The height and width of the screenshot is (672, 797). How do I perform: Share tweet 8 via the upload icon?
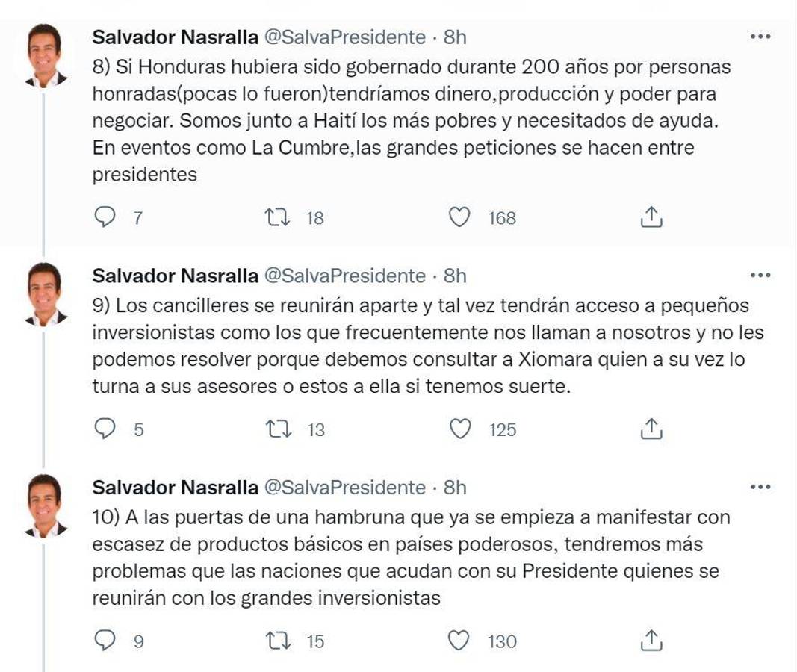pos(651,217)
